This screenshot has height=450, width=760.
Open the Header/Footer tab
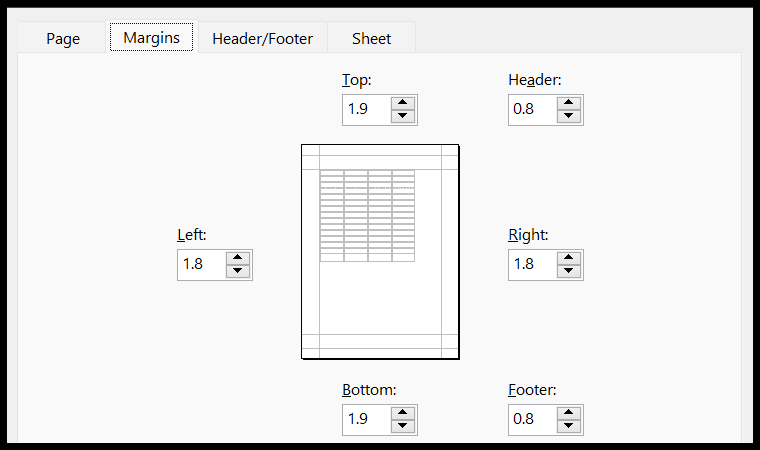(x=263, y=38)
